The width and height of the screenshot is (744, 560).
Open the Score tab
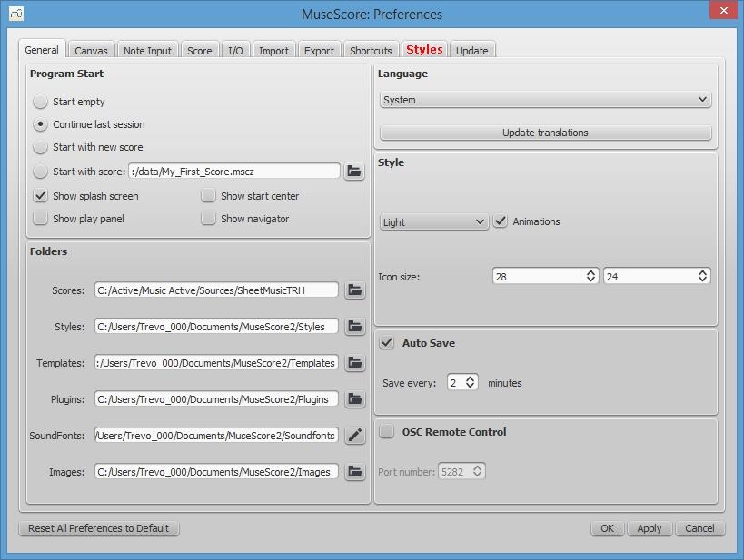point(199,50)
